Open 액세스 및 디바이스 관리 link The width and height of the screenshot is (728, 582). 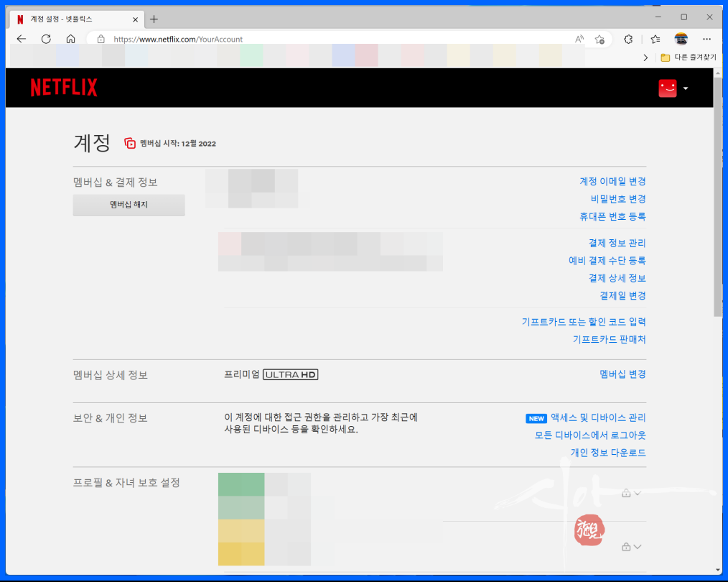coord(598,417)
